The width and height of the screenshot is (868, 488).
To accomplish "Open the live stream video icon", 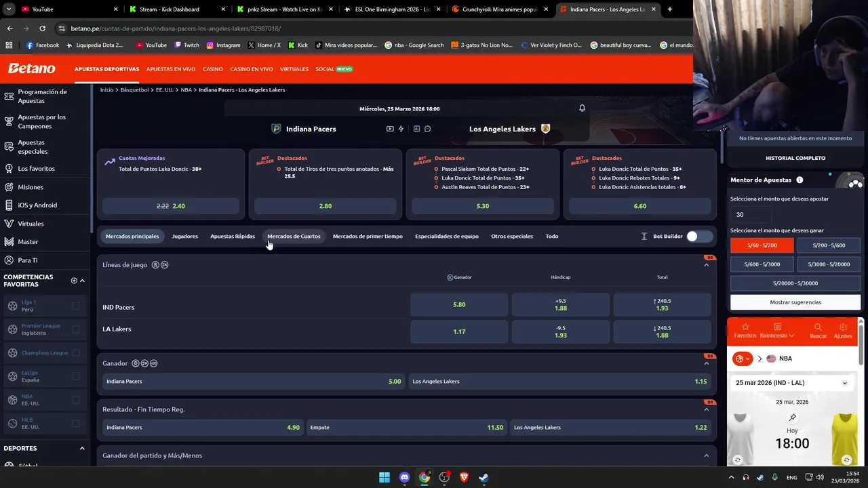I will (390, 129).
